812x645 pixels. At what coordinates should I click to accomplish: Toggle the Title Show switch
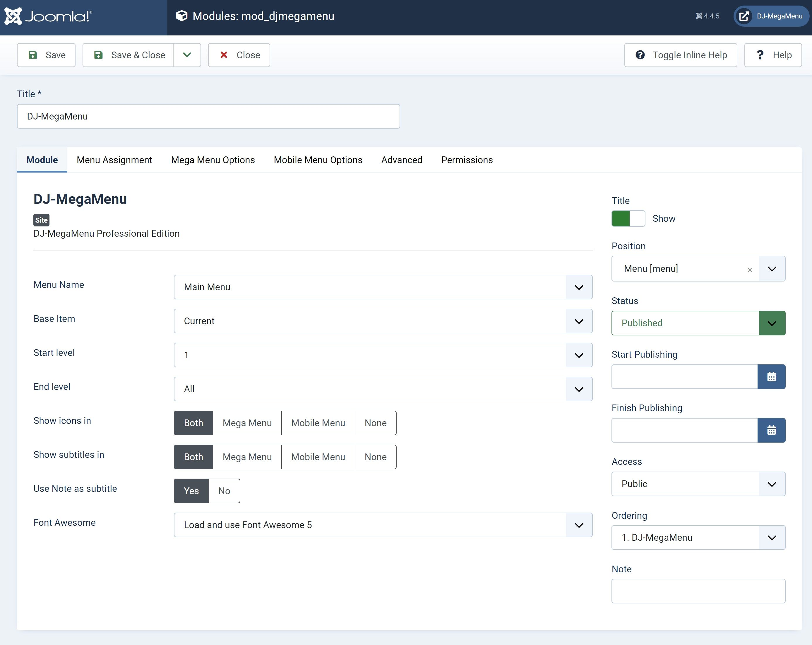point(628,219)
